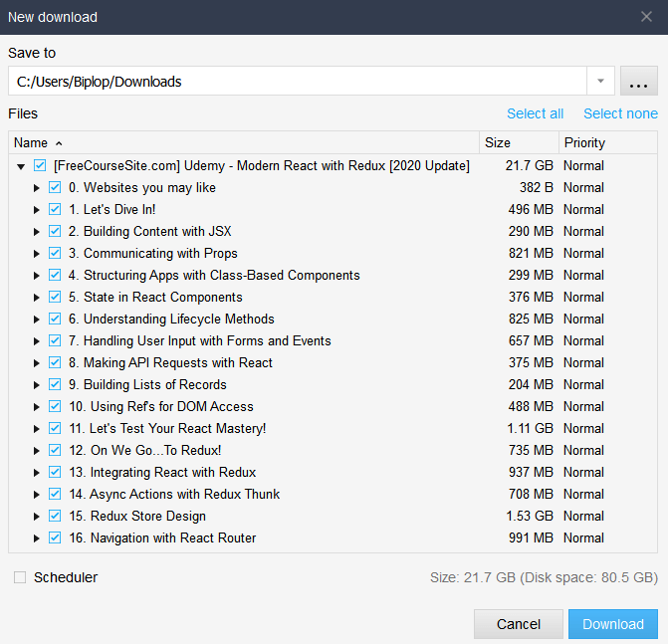668x644 pixels.
Task: Sort files by Name column
Action: [244, 142]
